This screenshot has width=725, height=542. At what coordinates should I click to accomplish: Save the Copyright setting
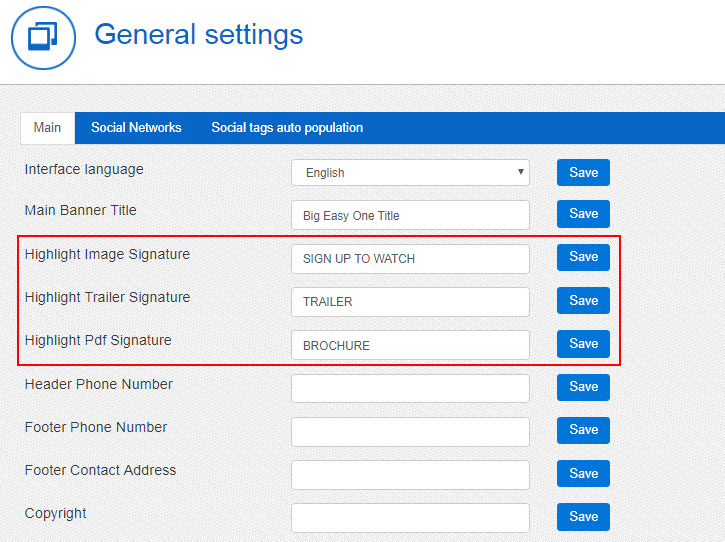tap(583, 516)
